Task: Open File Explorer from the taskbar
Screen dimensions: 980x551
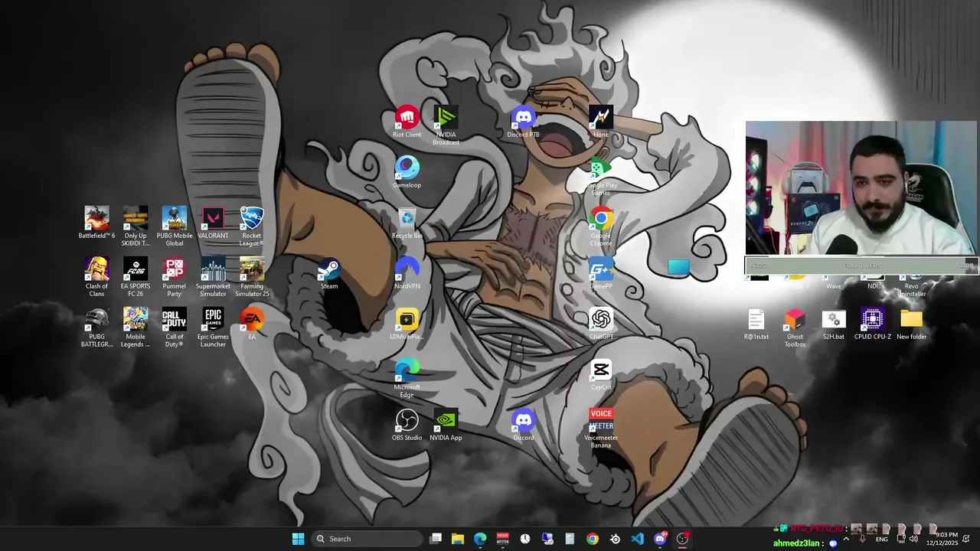Action: click(458, 539)
